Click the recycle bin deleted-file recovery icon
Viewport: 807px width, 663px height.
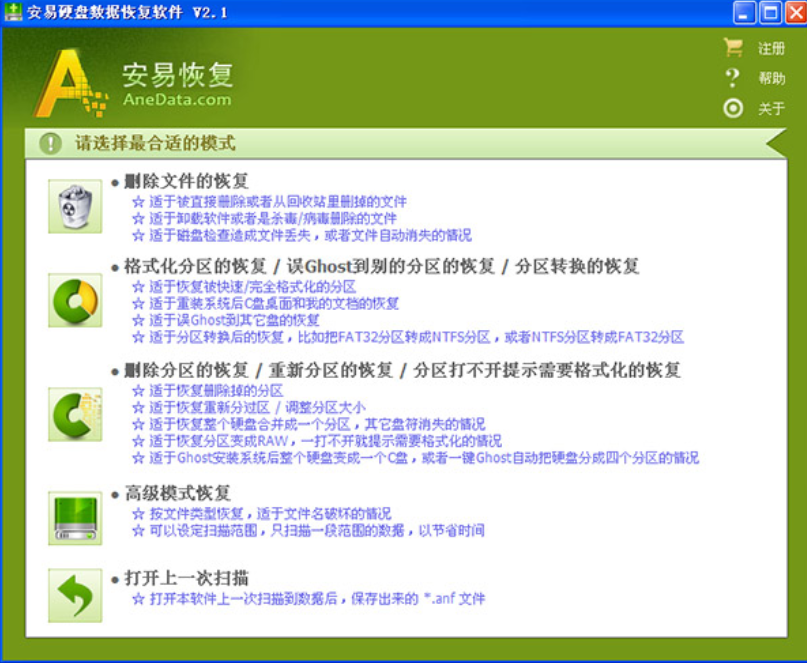[x=75, y=206]
